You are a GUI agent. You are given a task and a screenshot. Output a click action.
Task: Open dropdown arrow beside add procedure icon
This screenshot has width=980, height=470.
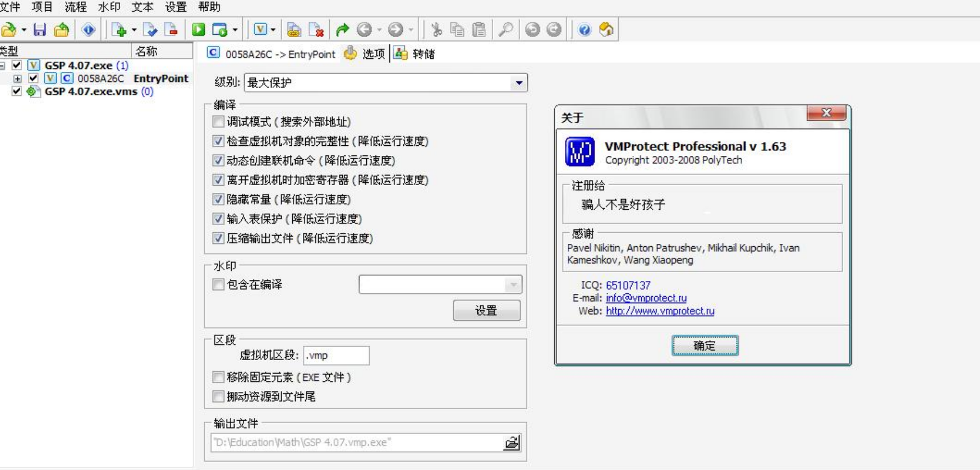tap(134, 30)
